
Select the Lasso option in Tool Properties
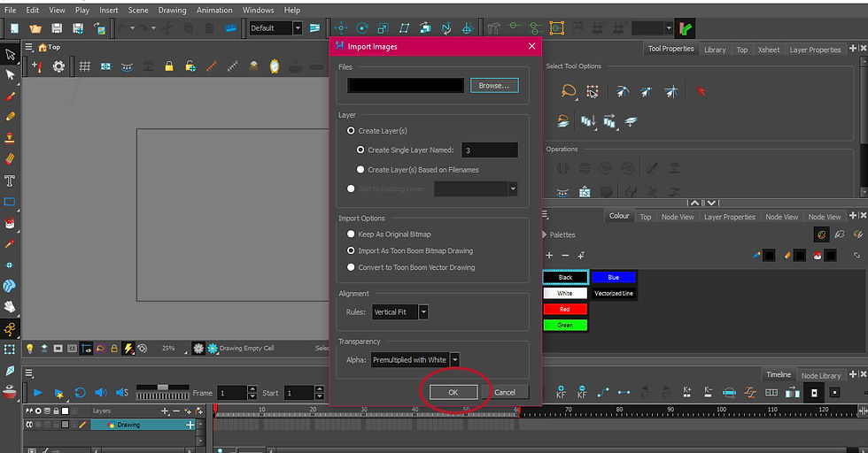[569, 91]
